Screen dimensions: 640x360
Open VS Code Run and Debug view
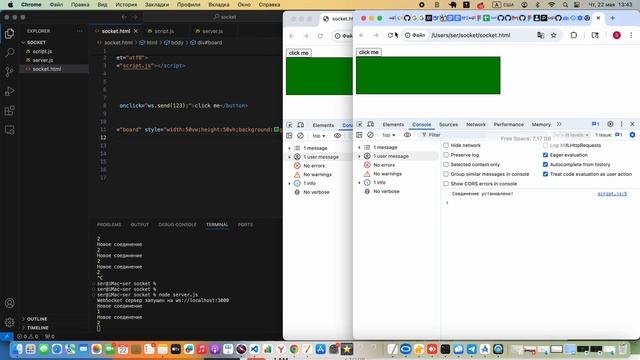(x=9, y=91)
